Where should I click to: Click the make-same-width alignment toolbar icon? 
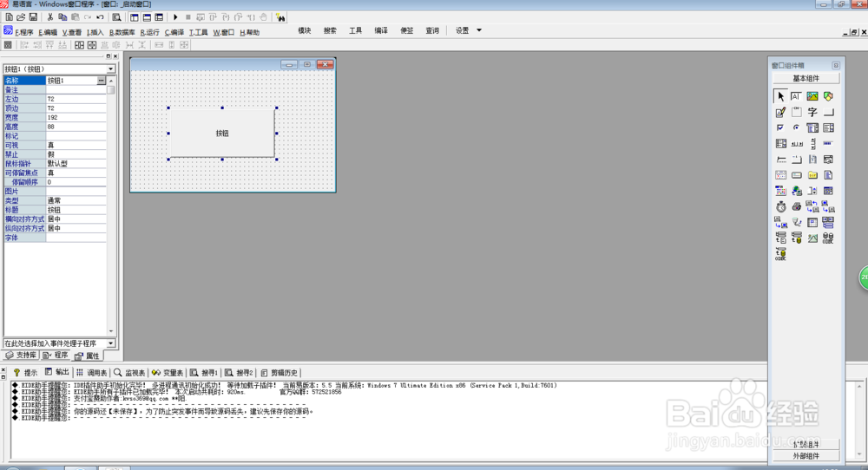tap(159, 45)
